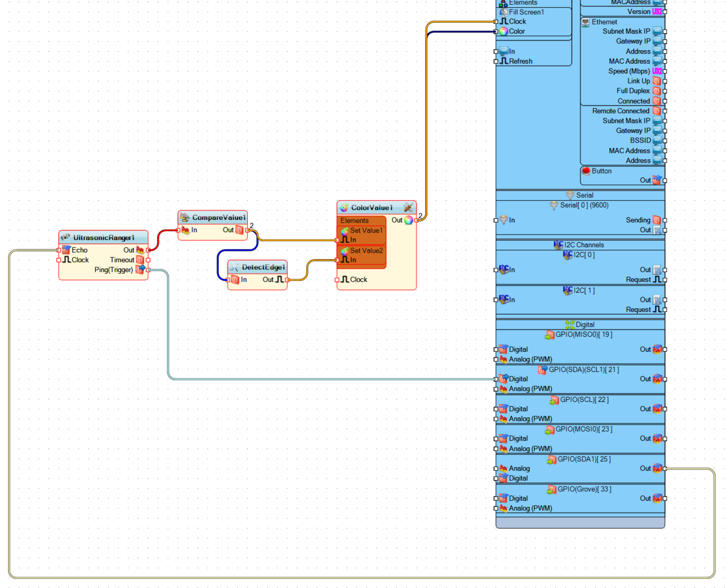The height and width of the screenshot is (588, 726).
Task: Select the Set Value1 element
Action: [366, 230]
